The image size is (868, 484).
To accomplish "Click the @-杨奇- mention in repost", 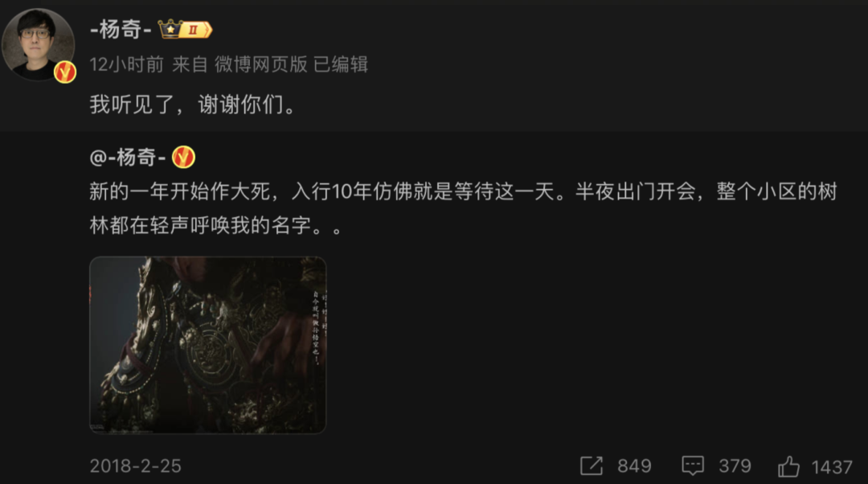I will (x=128, y=158).
